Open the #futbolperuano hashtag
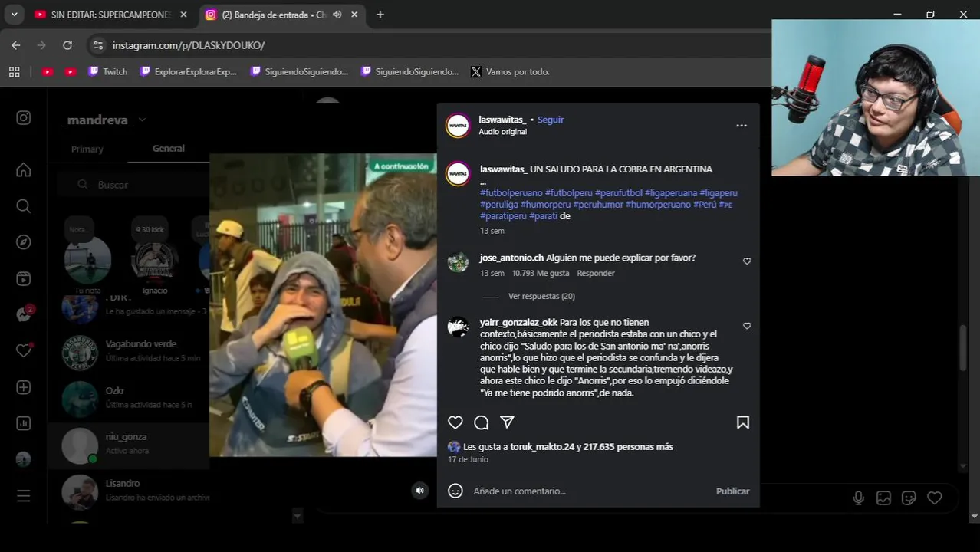980x552 pixels. tap(511, 193)
